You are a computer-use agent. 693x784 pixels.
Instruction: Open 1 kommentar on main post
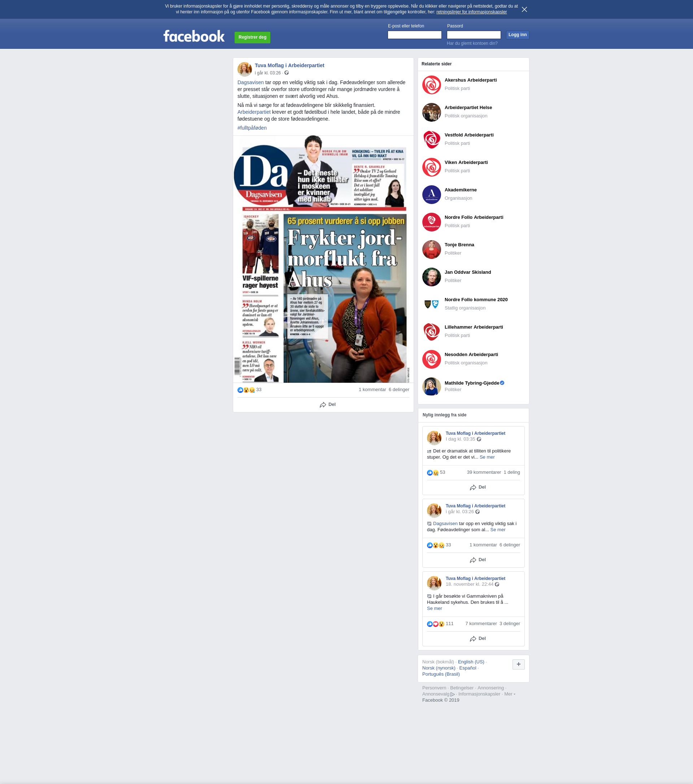[x=372, y=390]
